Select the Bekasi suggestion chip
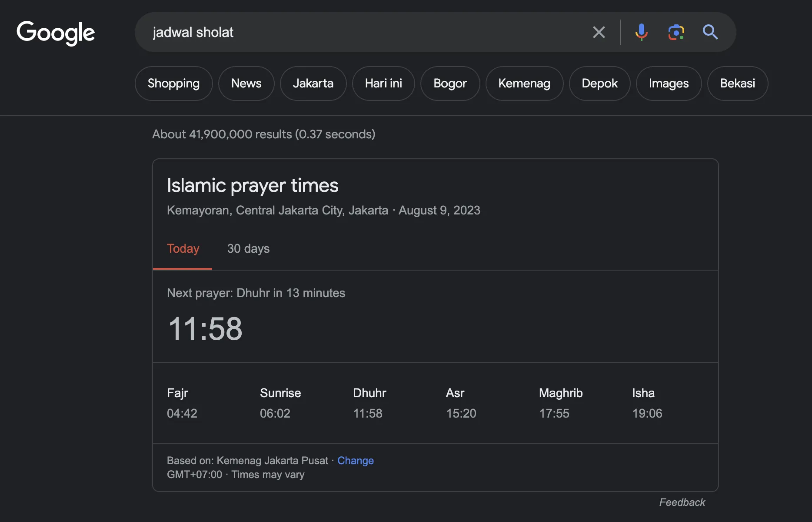812x522 pixels. click(737, 84)
